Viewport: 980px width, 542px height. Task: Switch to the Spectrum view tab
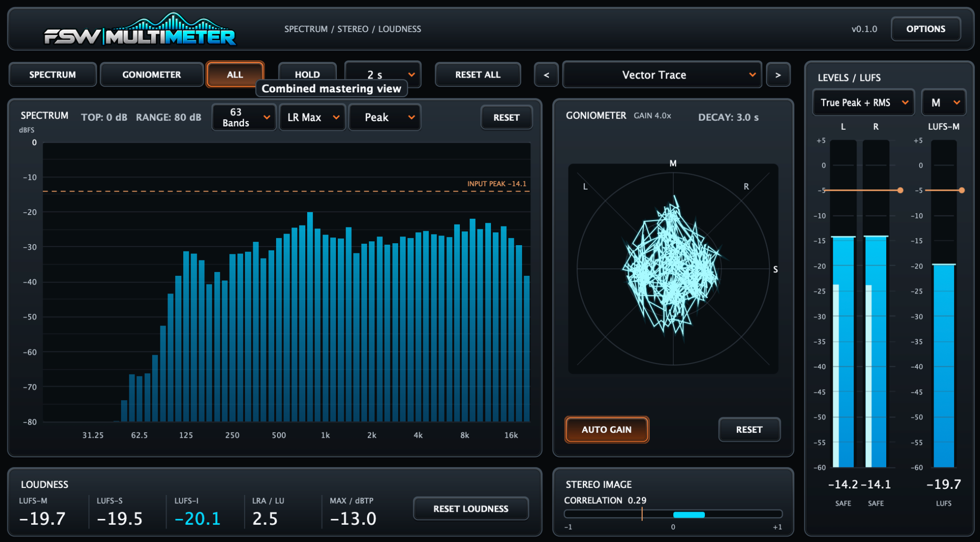click(53, 75)
